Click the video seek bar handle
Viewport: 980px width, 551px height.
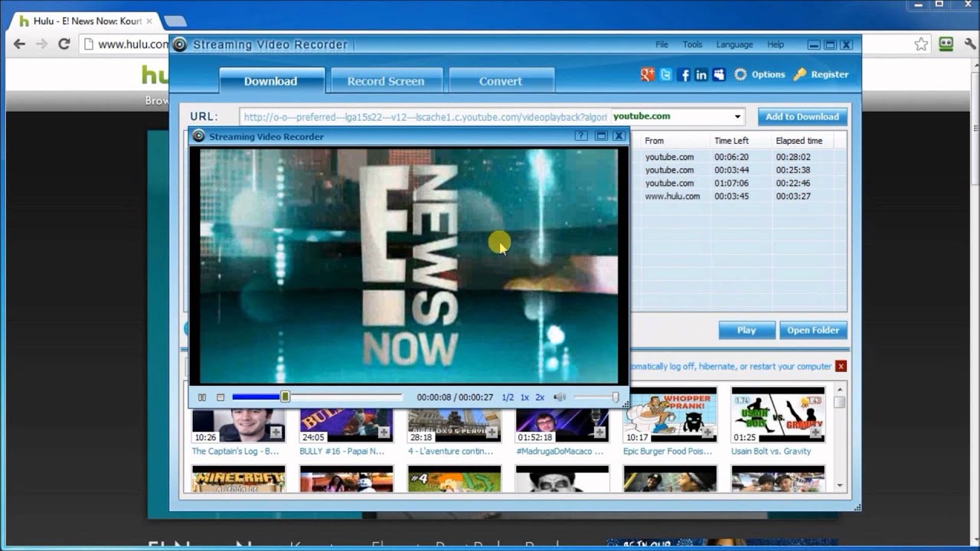click(285, 397)
